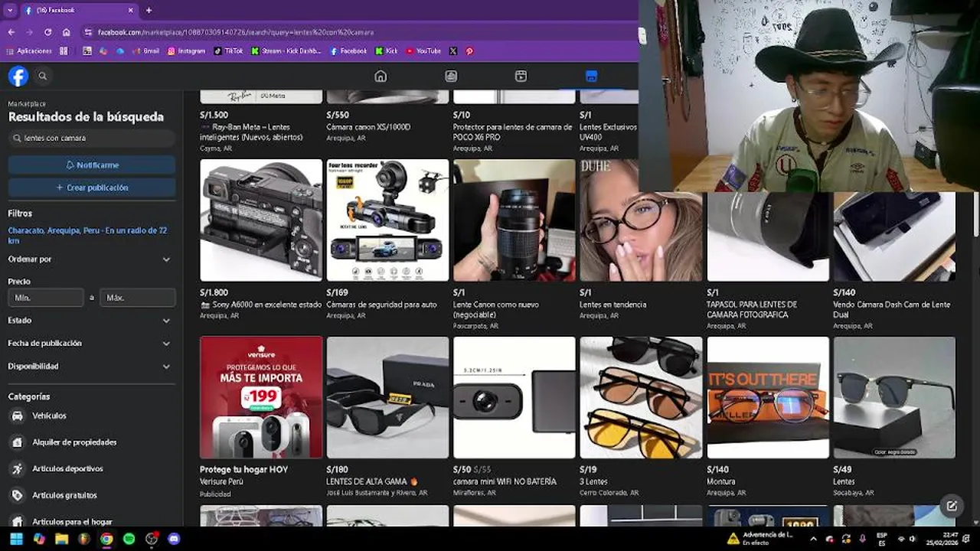This screenshot has height=551, width=980.
Task: Open S/49 Lentes Socabaya listing photo
Action: tap(894, 397)
